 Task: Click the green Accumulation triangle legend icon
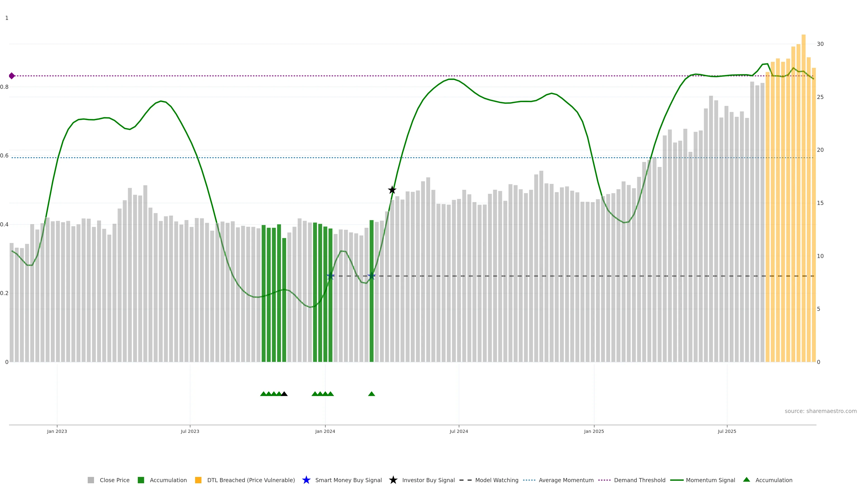746,480
